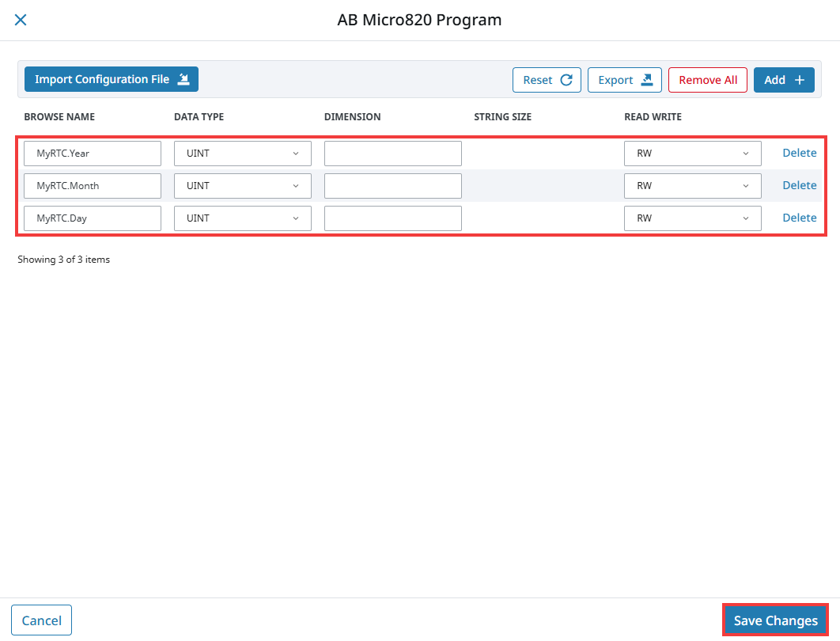Open read write dropdown for MyRTC.Month

tap(693, 186)
